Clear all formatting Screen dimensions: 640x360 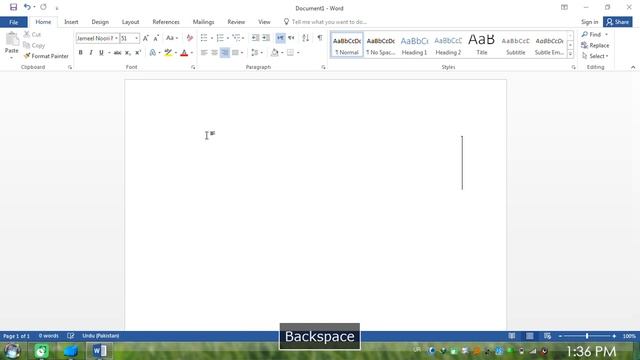pos(189,38)
